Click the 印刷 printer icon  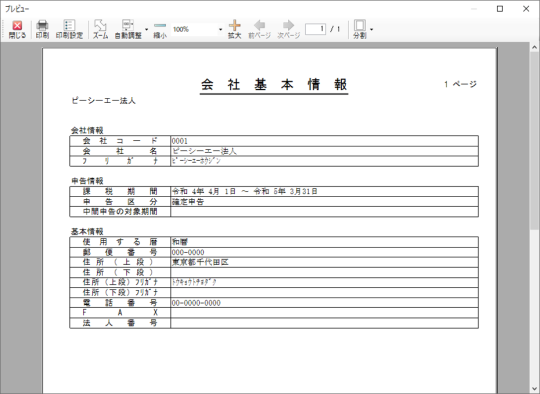[42, 29]
